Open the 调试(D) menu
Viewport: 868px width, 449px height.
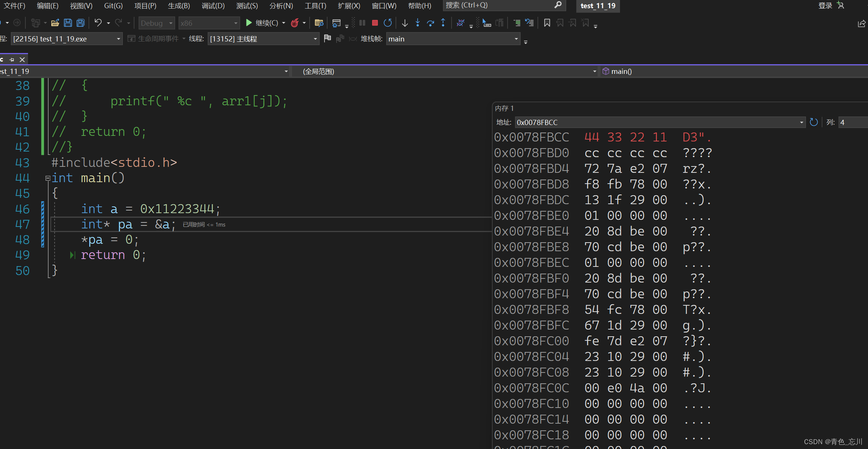pos(213,6)
